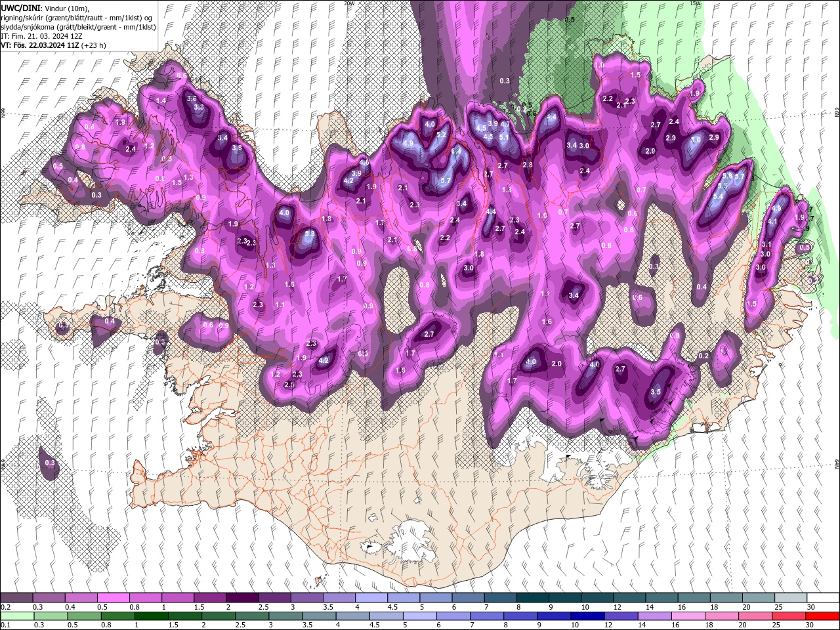Click the "64N" latitude label on the right edge

pyautogui.click(x=837, y=464)
